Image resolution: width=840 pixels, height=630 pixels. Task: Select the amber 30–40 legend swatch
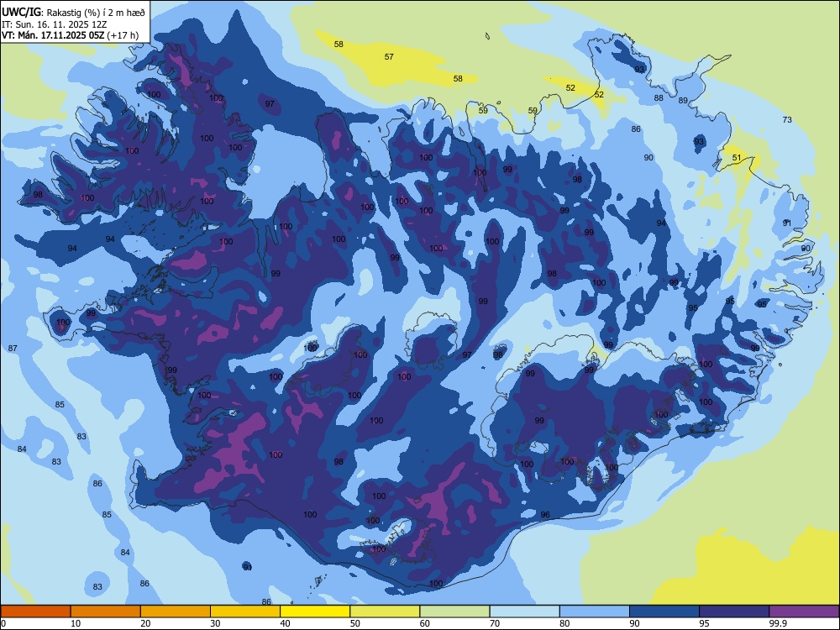(x=245, y=612)
